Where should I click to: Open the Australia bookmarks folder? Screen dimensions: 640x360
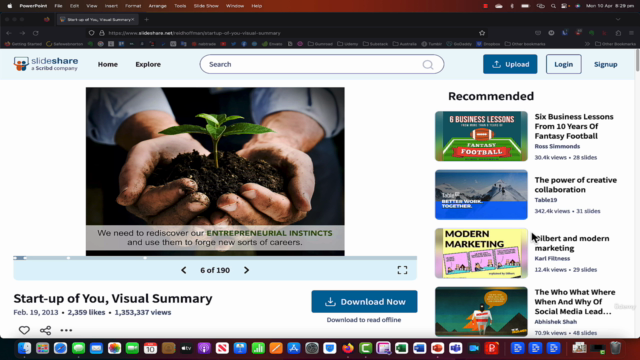coord(404,44)
